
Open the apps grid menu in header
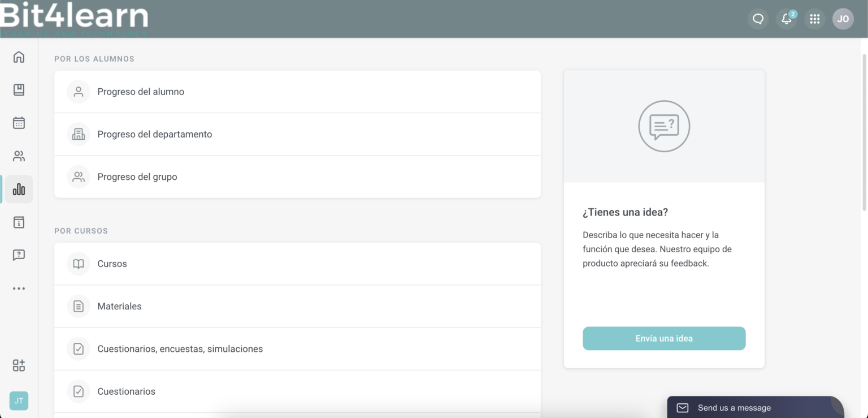pyautogui.click(x=814, y=19)
